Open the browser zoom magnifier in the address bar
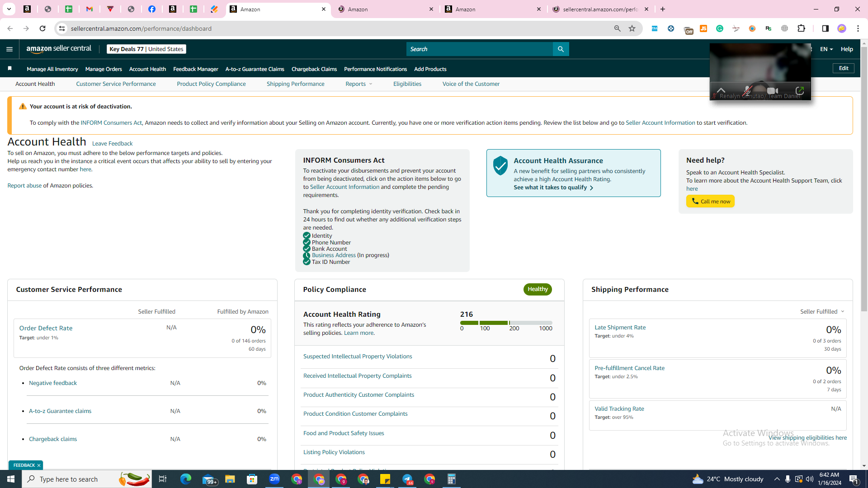Viewport: 868px width, 488px height. click(618, 28)
